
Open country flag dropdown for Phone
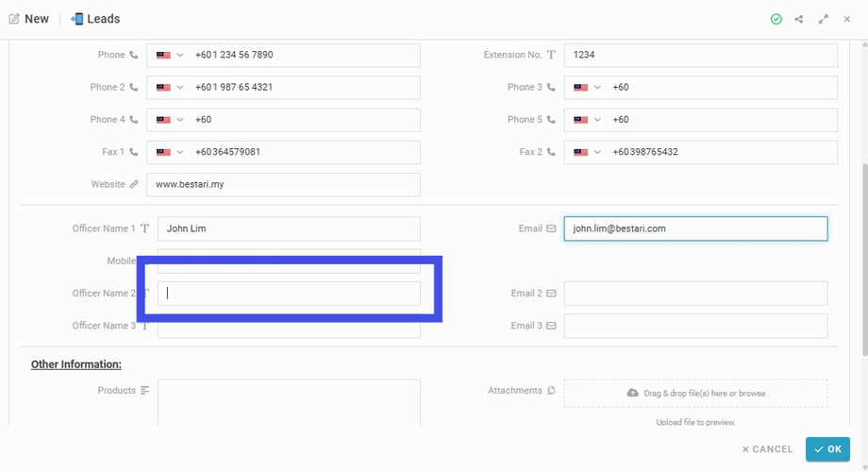[170, 56]
